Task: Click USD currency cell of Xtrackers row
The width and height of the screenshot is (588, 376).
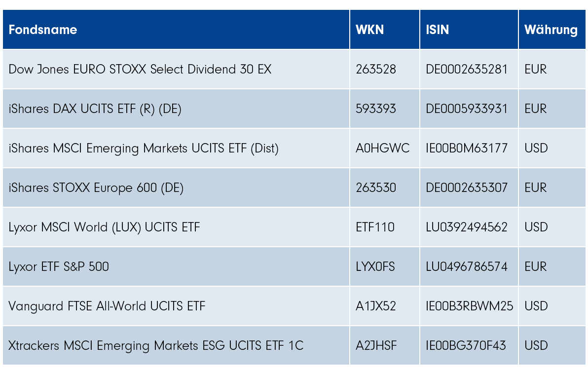Action: 536,345
